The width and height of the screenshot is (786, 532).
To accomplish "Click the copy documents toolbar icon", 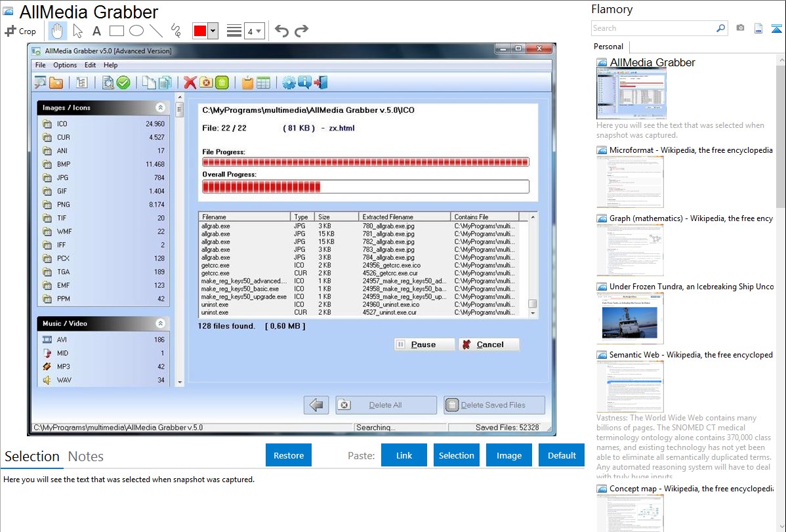I will (149, 83).
